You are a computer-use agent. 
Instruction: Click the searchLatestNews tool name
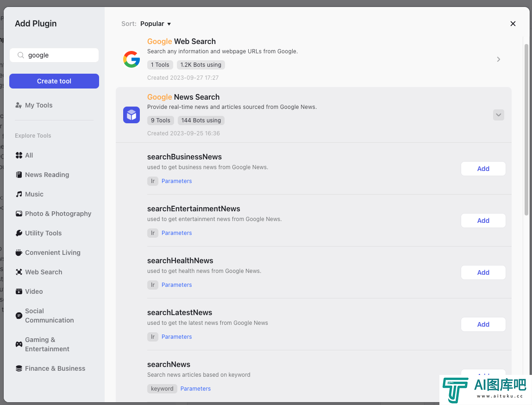pos(180,313)
